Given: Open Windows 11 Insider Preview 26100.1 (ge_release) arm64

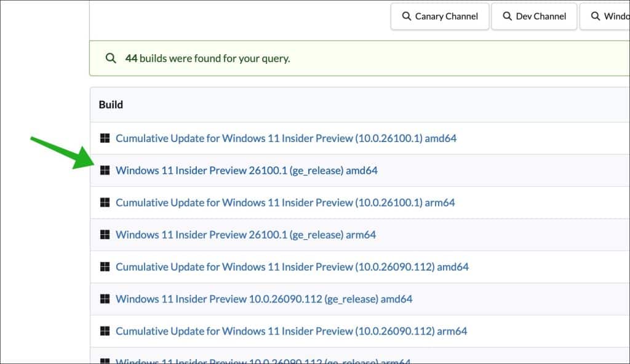Looking at the screenshot, I should pos(246,235).
